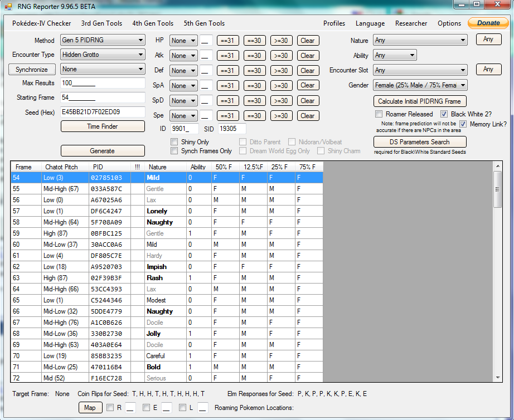
Task: Open DS Parameters Search
Action: 420,142
